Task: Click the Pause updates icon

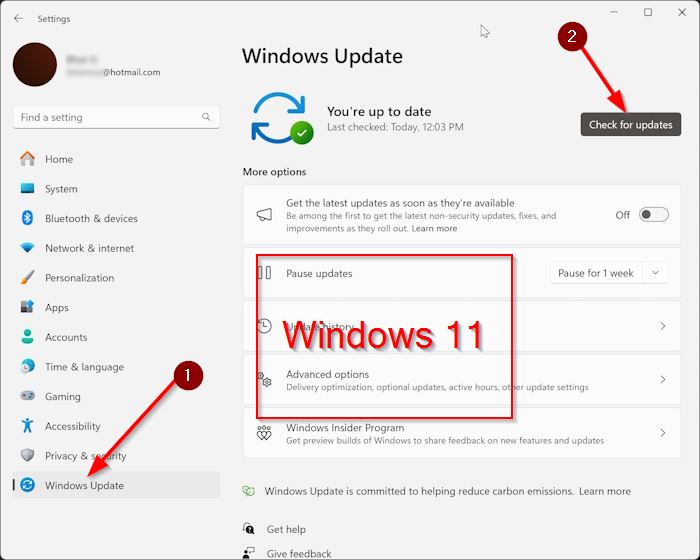Action: pos(264,273)
